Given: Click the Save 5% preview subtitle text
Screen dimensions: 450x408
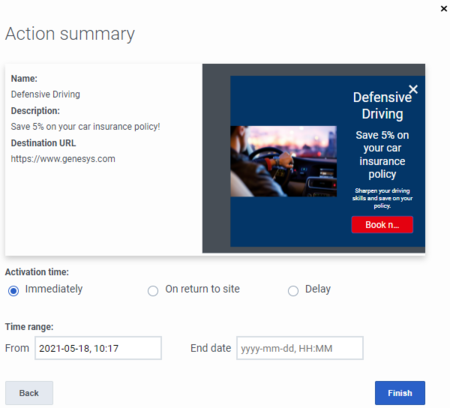Looking at the screenshot, I should pyautogui.click(x=382, y=155).
